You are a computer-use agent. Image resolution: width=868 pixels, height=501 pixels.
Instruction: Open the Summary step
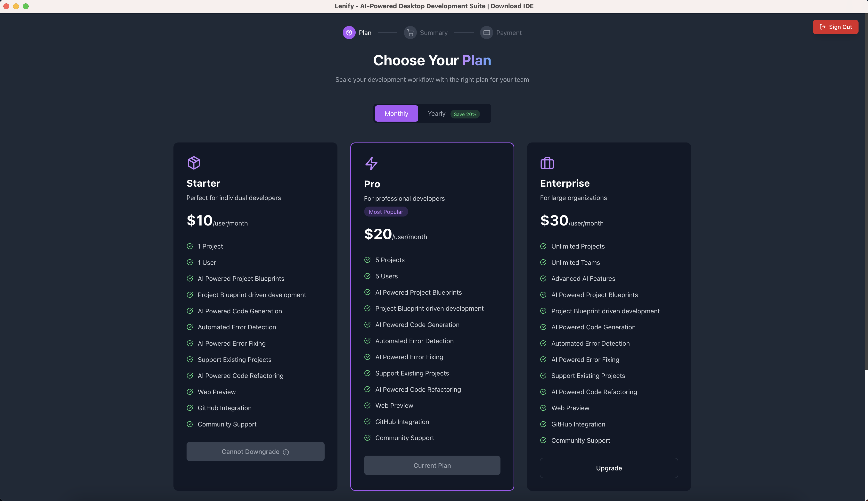[434, 32]
